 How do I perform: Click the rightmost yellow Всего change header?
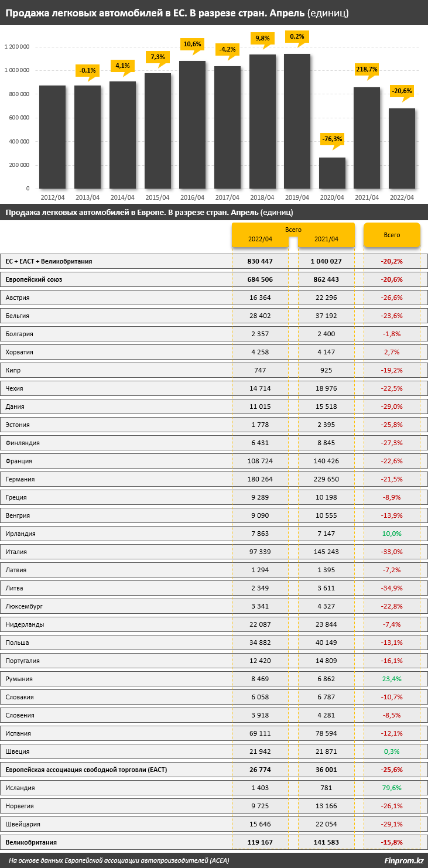point(392,235)
